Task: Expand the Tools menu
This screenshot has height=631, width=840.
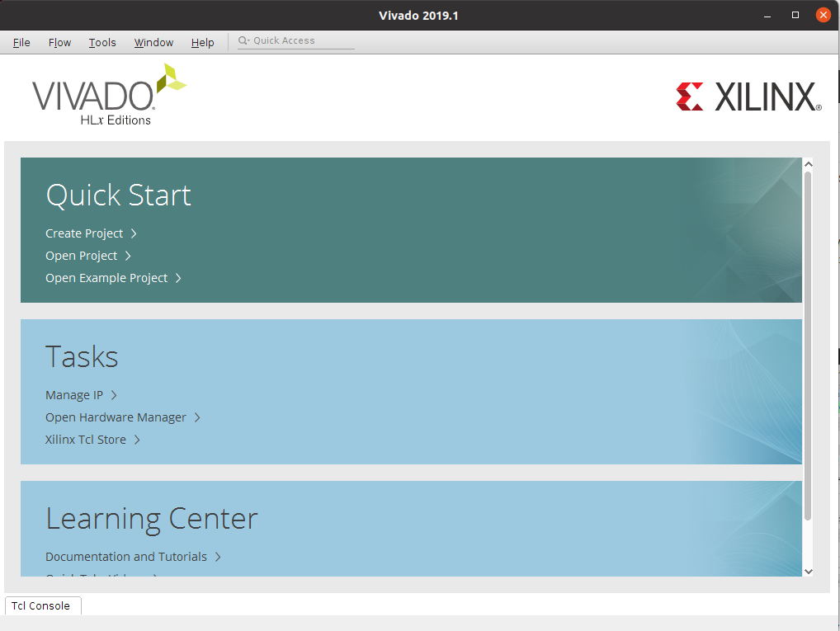Action: point(102,42)
